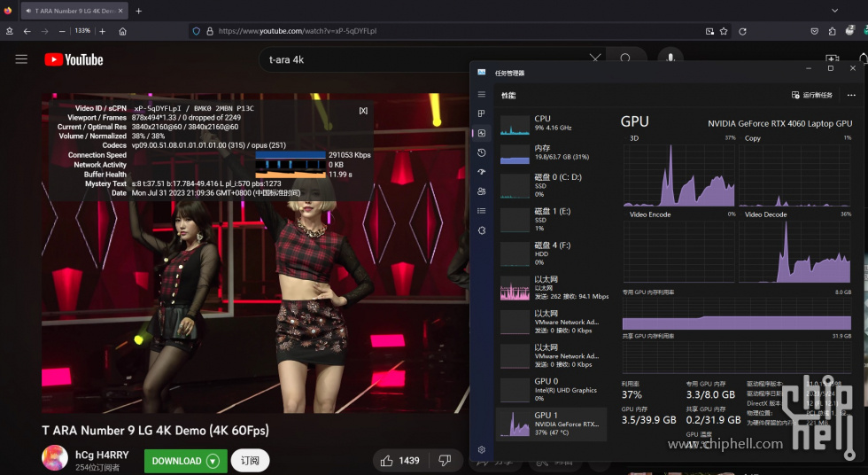Select the T ARA Number 9 browser tab
The image size is (868, 475).
74,11
